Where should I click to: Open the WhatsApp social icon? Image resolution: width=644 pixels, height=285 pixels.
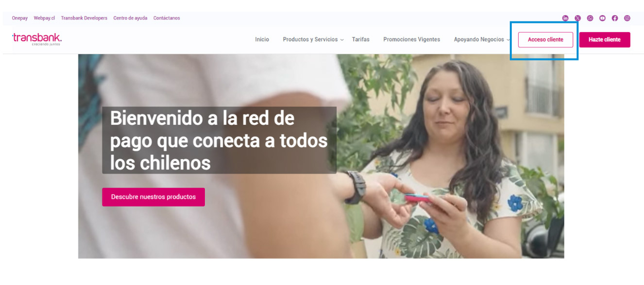590,18
